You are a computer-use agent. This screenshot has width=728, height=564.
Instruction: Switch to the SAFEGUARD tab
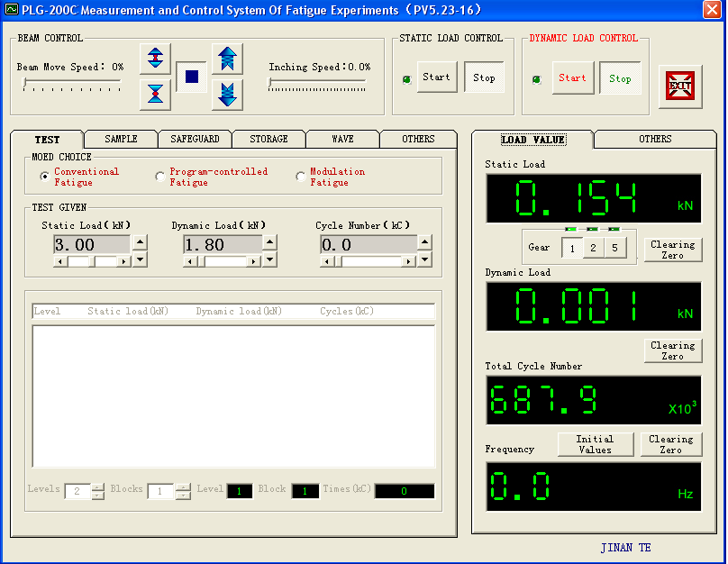click(195, 139)
